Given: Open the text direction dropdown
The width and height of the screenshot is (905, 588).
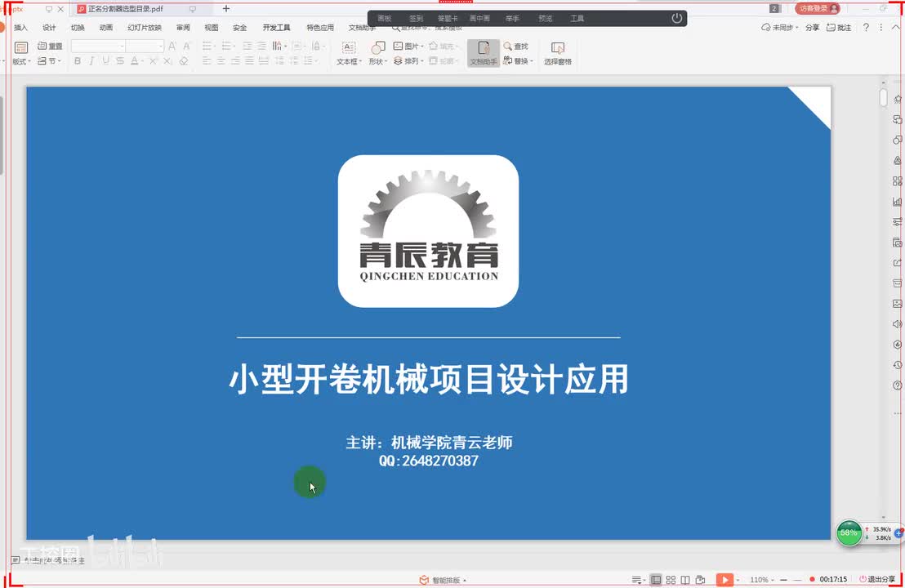Looking at the screenshot, I should pos(280,47).
